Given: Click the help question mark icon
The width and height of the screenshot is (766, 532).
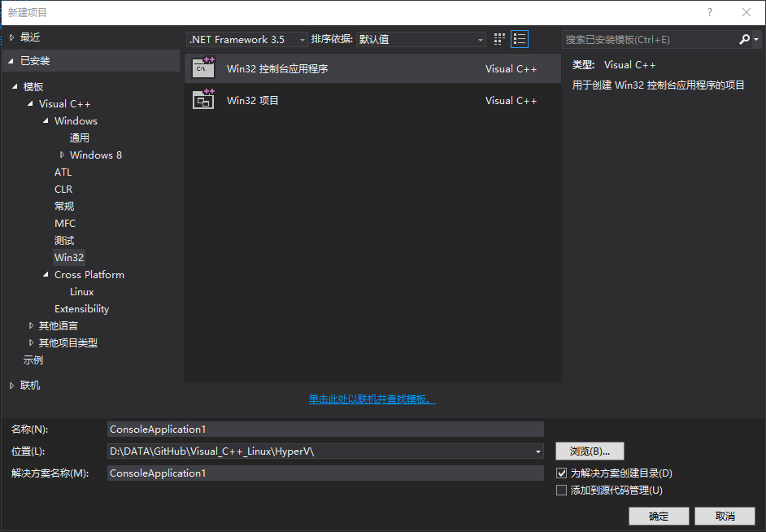Looking at the screenshot, I should click(709, 12).
